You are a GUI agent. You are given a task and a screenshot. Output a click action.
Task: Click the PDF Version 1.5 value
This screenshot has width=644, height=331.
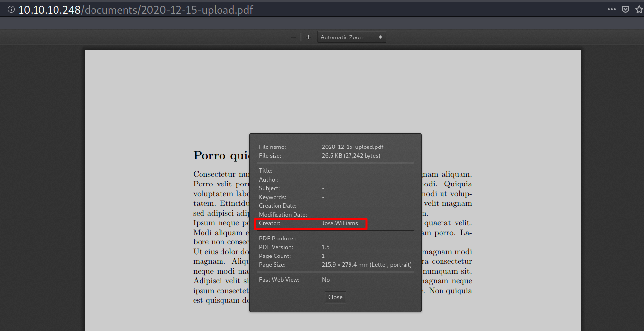(x=326, y=247)
